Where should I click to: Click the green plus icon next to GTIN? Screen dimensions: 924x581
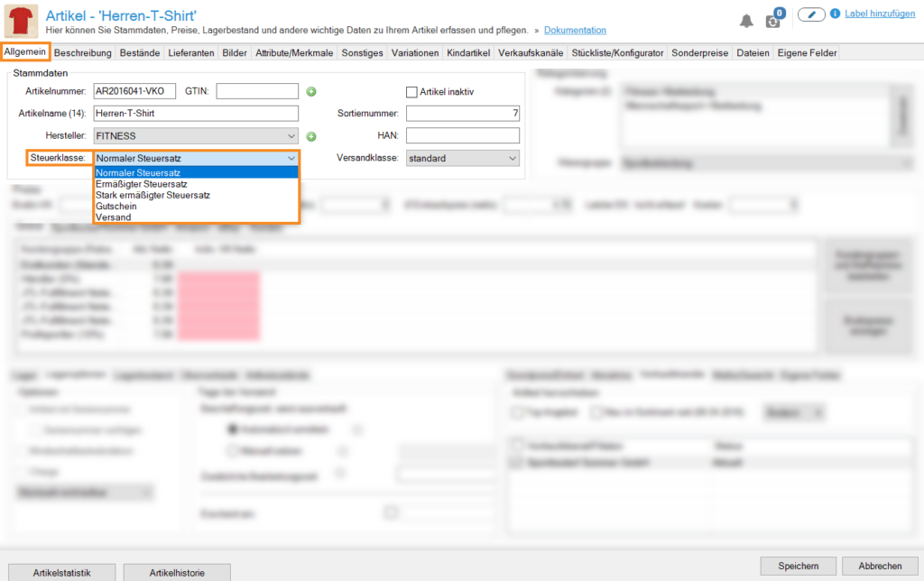click(311, 91)
